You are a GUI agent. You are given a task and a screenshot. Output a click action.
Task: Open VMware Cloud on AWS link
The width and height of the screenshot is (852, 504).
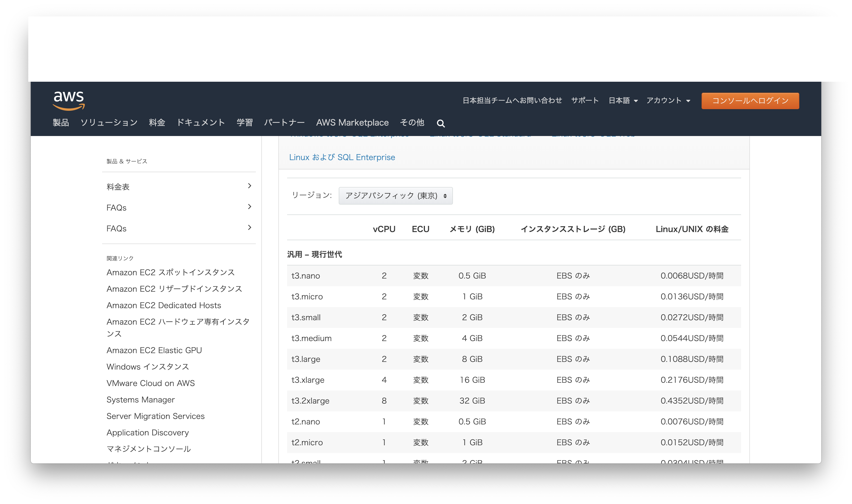coord(151,383)
